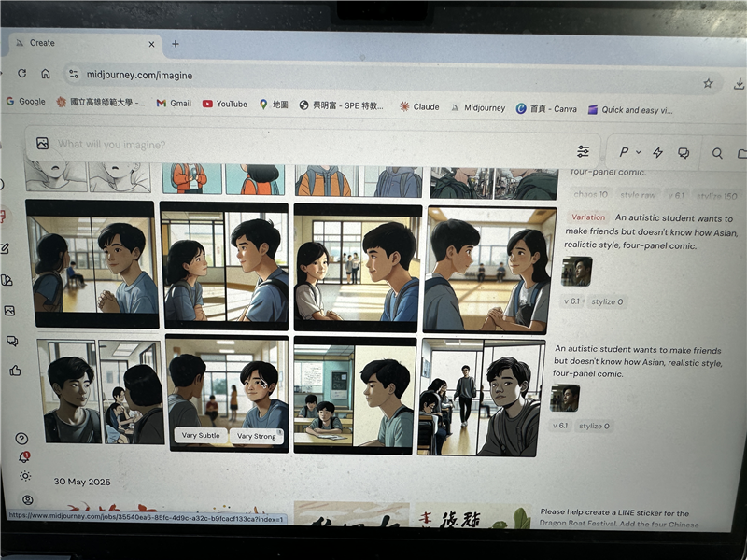Open Quick and easy vi... bookmark

[x=629, y=109]
